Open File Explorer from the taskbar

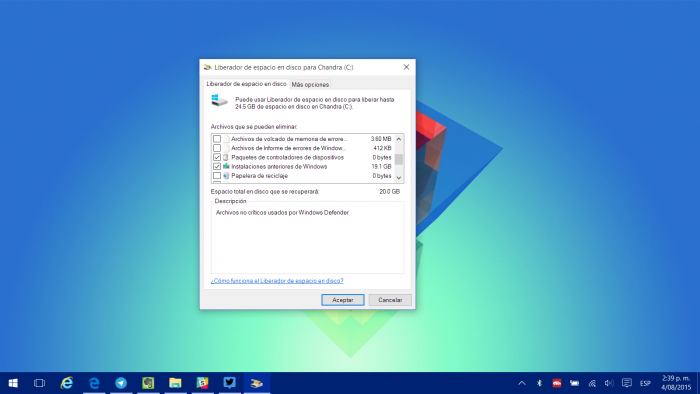pos(175,383)
